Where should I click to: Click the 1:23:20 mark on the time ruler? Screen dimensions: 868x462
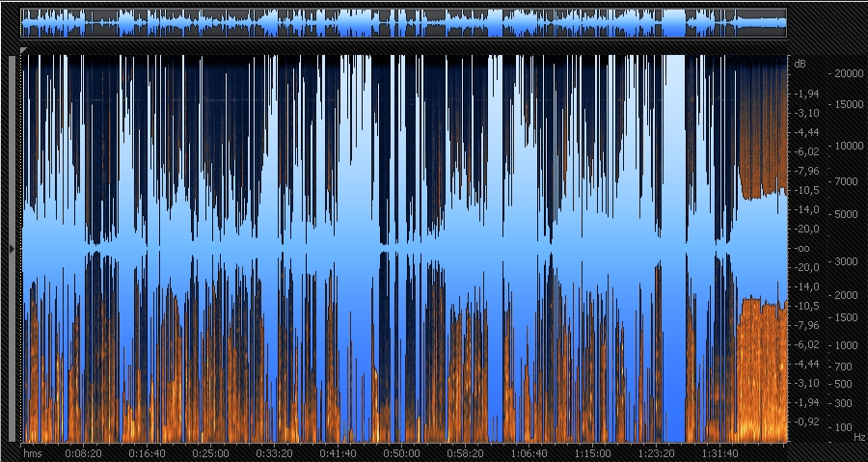pyautogui.click(x=656, y=453)
